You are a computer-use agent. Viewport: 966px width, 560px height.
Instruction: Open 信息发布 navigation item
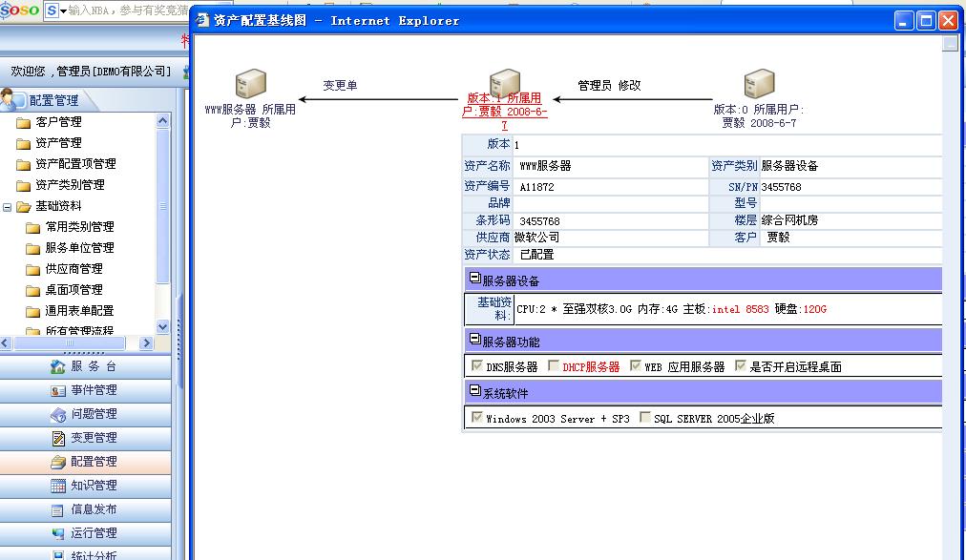(x=85, y=510)
